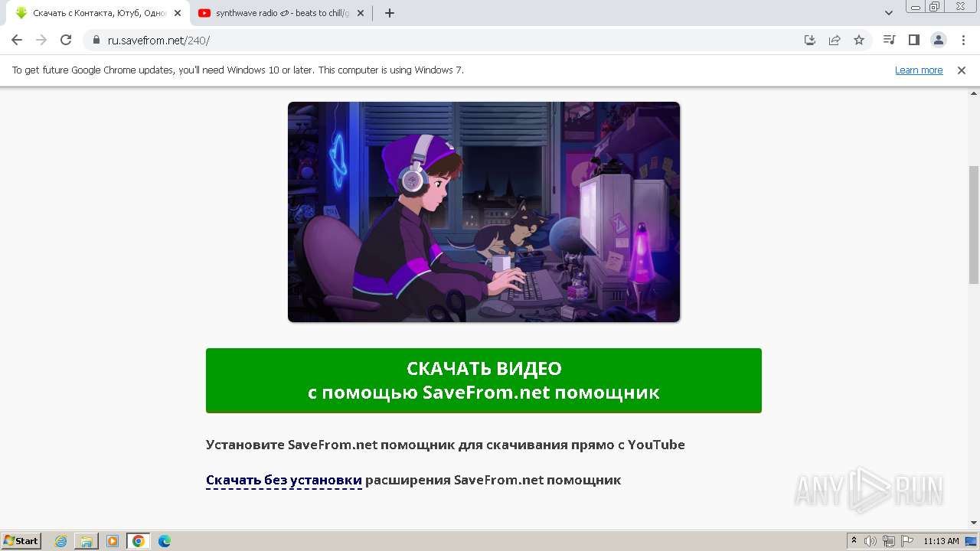Screen dimensions: 980x551
Task: Close the savefrom.net tab
Action: [x=178, y=13]
